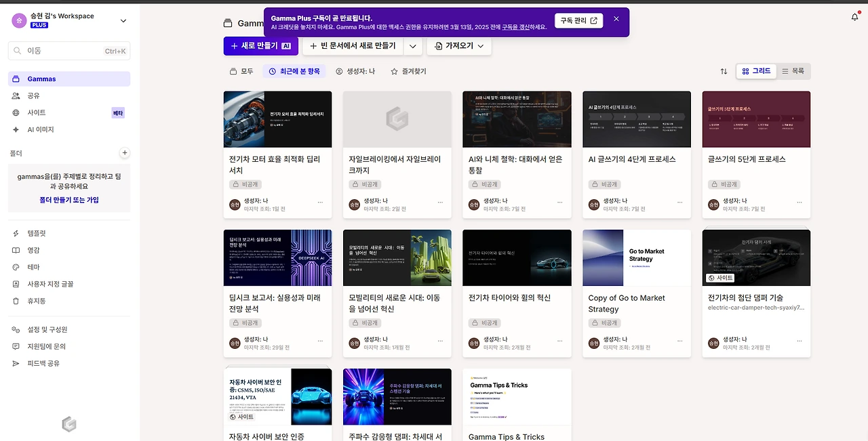Switch to the 모두 tab
The height and width of the screenshot is (441, 868).
(x=242, y=70)
